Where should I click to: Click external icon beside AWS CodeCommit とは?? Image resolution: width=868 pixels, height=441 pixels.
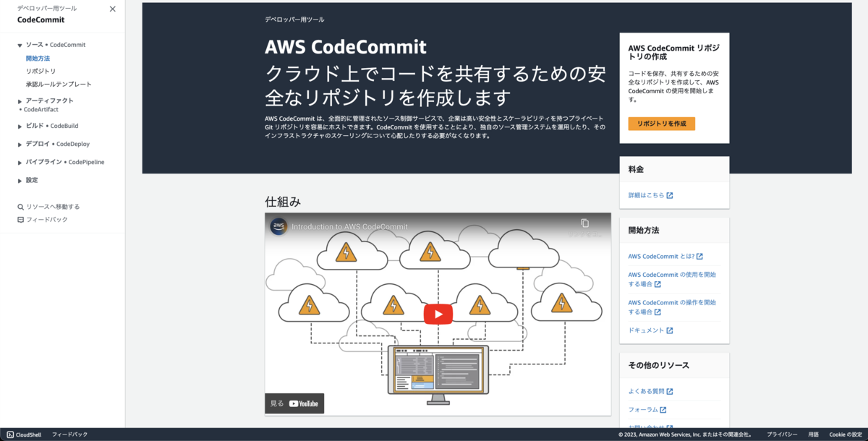click(699, 256)
